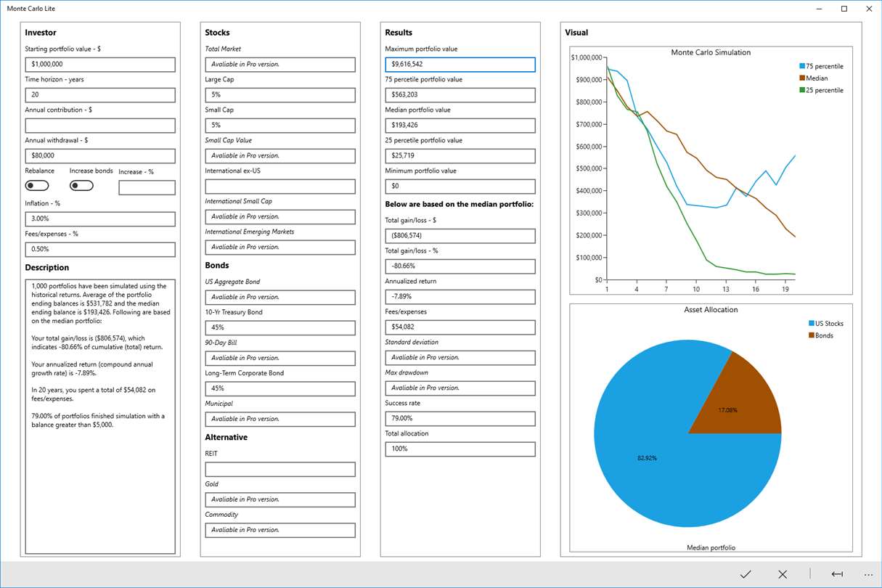882x588 pixels.
Task: Click the empty International ex-US field
Action: [x=280, y=187]
